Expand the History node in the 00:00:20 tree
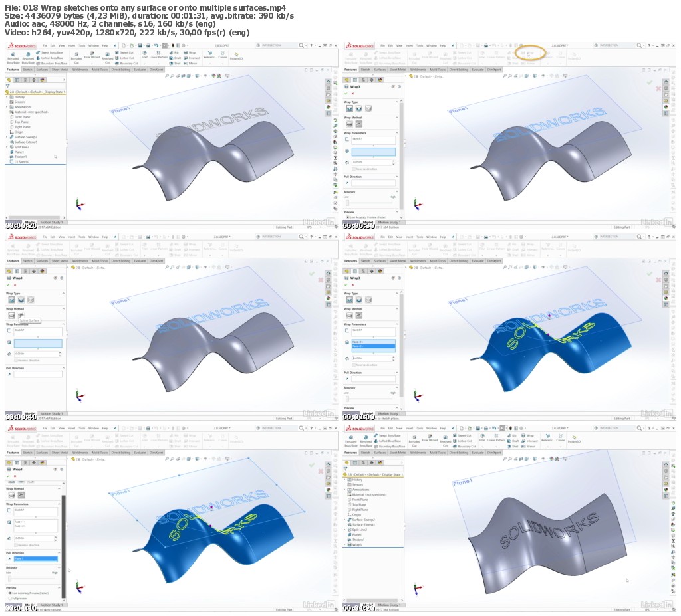This screenshot has width=681, height=616. (7, 97)
